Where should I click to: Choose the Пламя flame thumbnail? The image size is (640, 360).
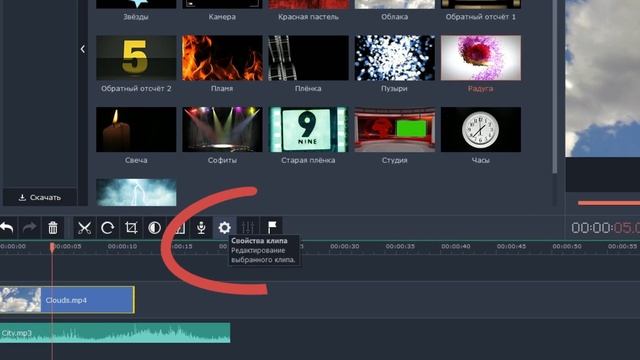222,58
